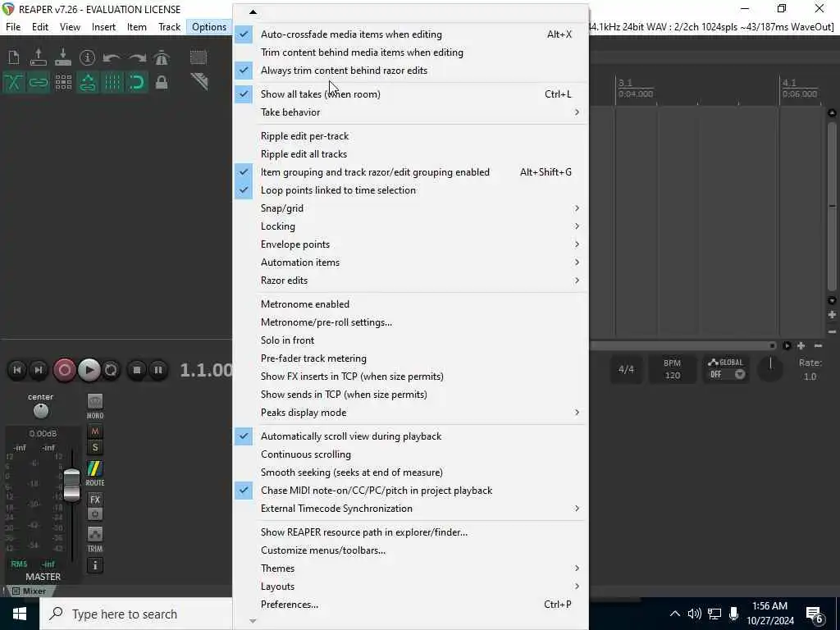840x630 pixels.
Task: Open the Track menu
Action: pos(169,27)
